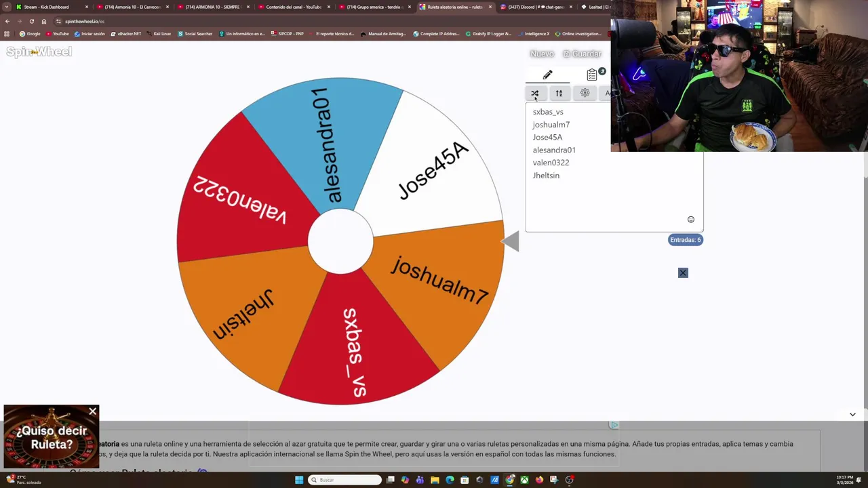
Task: Open Snipping Tool from the taskbar
Action: coord(554,480)
